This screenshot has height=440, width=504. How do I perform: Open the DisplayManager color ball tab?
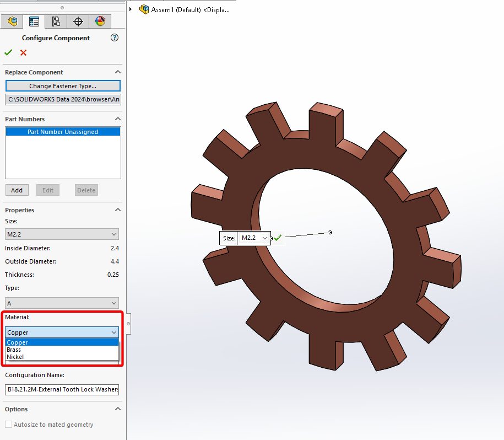coord(100,22)
